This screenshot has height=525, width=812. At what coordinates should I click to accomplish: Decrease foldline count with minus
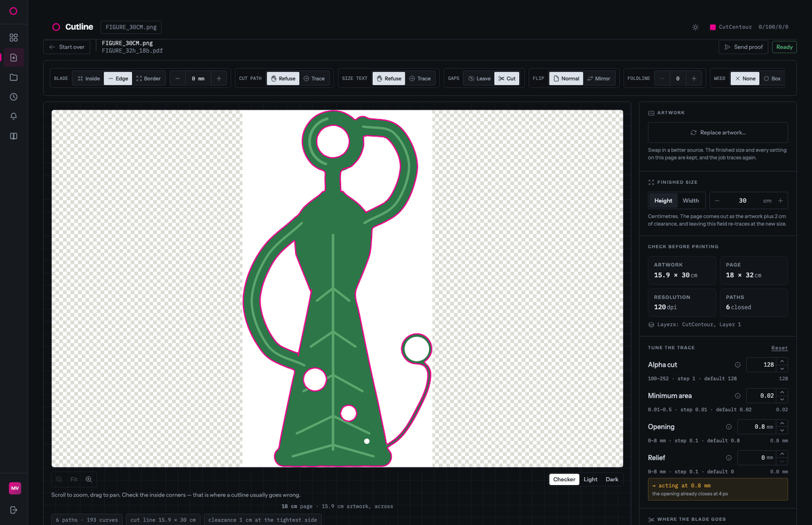662,78
